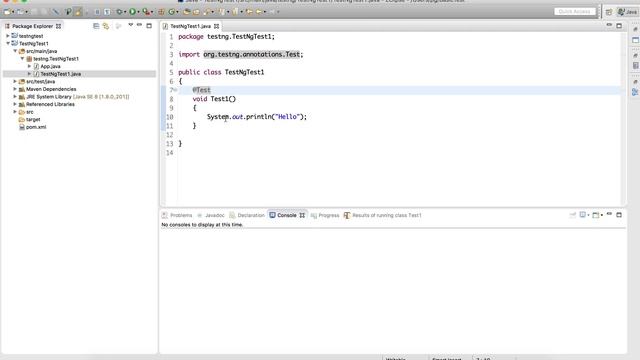Toggle folding marker on line 7
The image size is (640, 360).
coord(176,90)
